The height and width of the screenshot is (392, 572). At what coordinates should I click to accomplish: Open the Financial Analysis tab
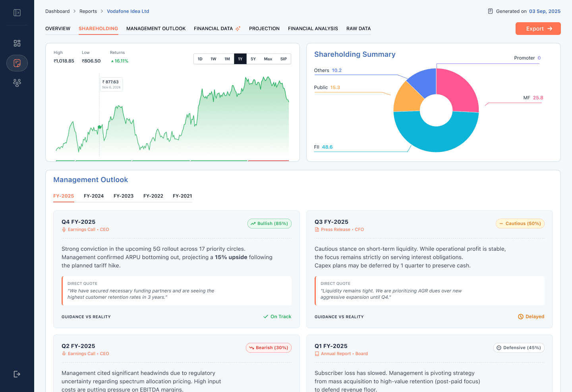click(x=313, y=29)
